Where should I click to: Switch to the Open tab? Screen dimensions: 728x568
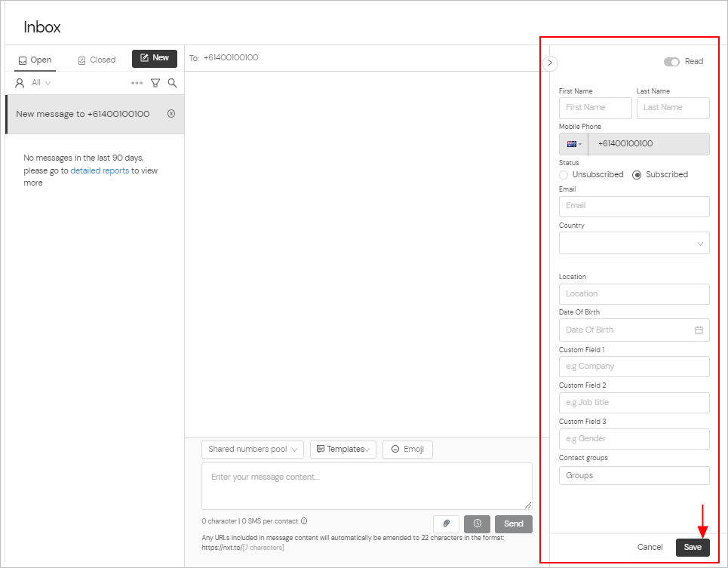tap(36, 59)
